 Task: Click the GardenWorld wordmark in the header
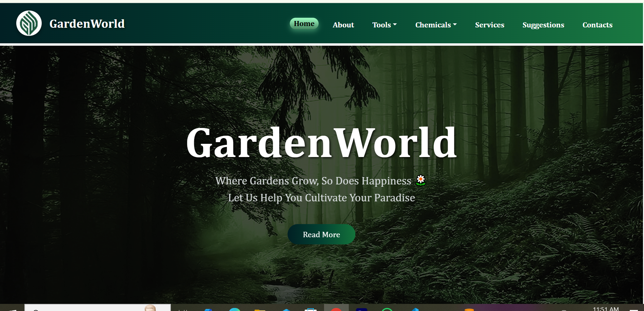pyautogui.click(x=87, y=23)
